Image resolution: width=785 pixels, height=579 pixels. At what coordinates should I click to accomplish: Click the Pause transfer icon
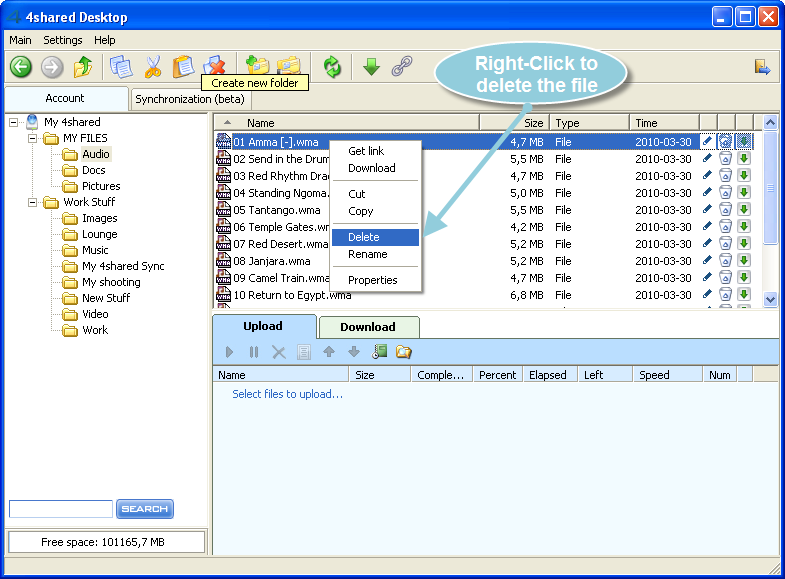[x=254, y=352]
